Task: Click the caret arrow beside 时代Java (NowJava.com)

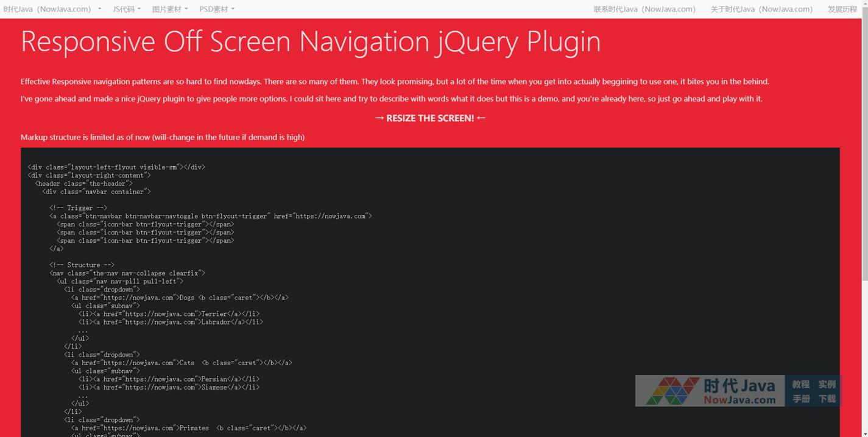Action: (x=99, y=9)
